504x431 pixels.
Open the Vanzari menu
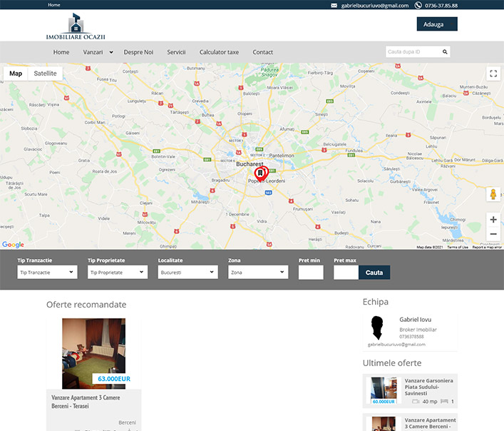[93, 52]
